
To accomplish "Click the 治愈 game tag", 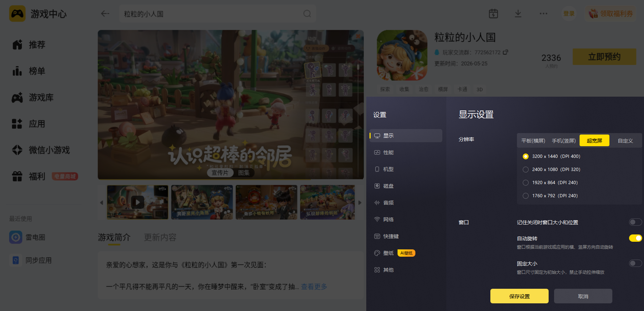I will point(424,89).
